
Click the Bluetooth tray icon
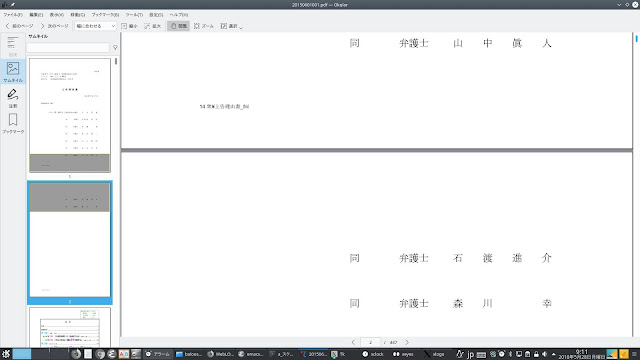tap(510, 354)
